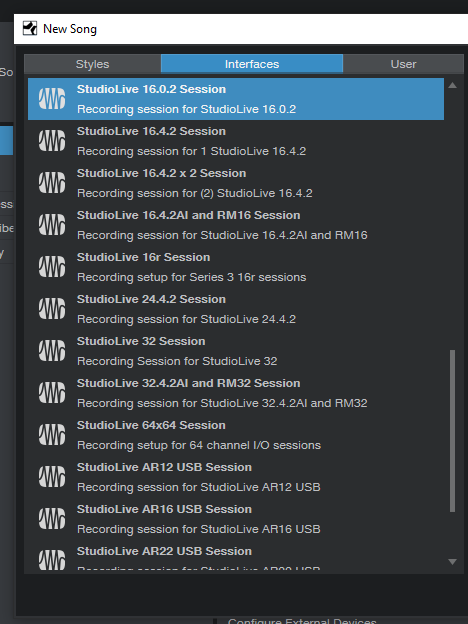Image resolution: width=468 pixels, height=624 pixels.
Task: Select the Interfaces tab
Action: 252,64
